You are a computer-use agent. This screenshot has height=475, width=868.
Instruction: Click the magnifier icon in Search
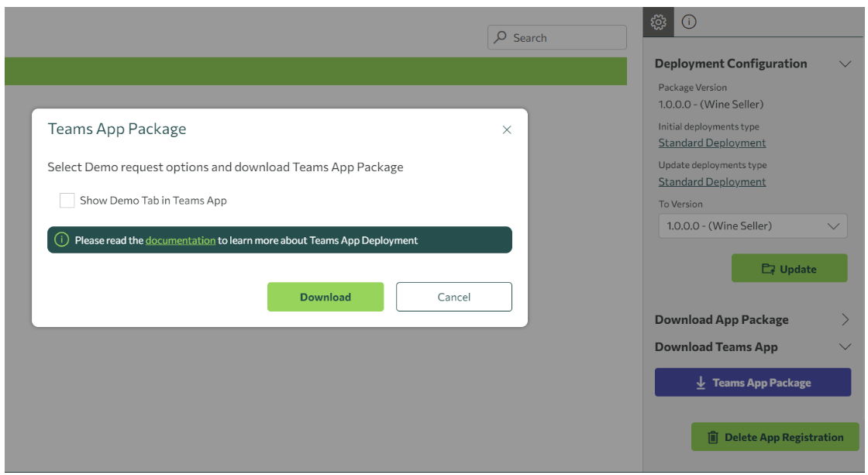click(x=501, y=37)
